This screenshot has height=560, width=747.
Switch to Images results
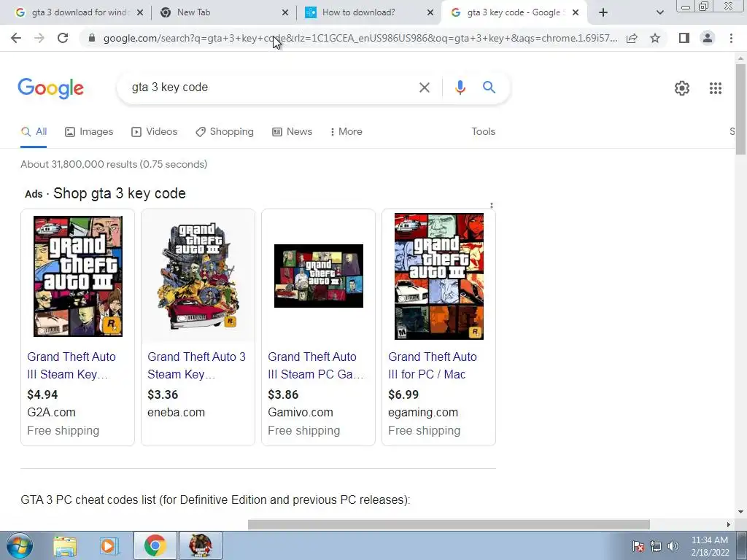[89, 132]
